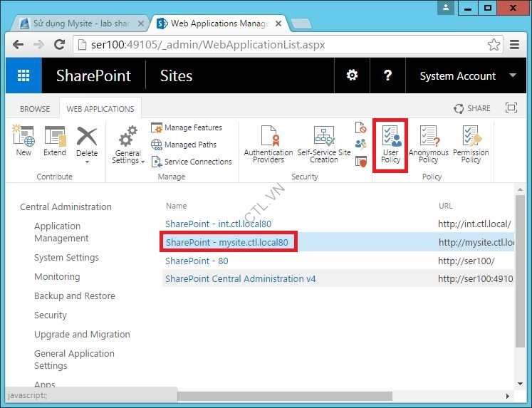Open the System Account user menu

467,76
